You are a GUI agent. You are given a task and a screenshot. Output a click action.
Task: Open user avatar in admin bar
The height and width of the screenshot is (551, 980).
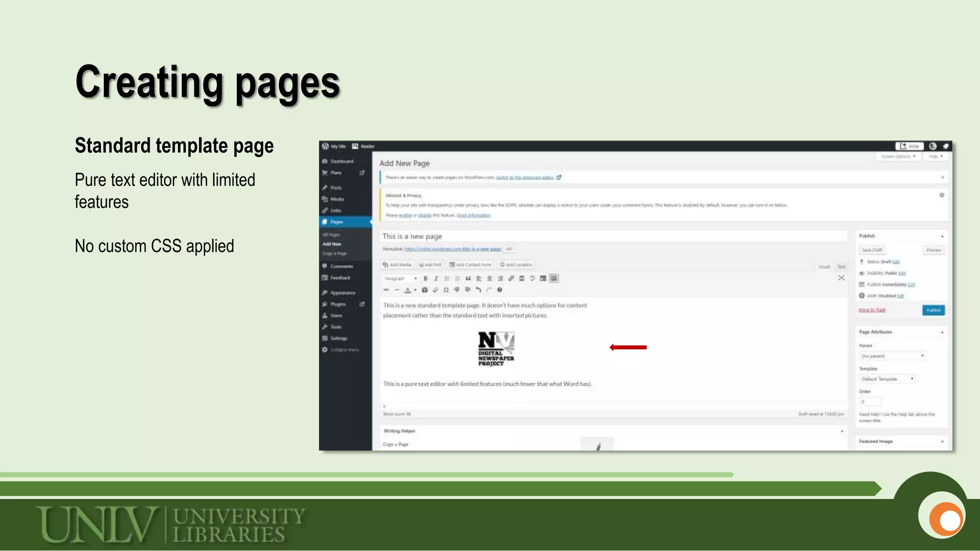click(x=933, y=146)
